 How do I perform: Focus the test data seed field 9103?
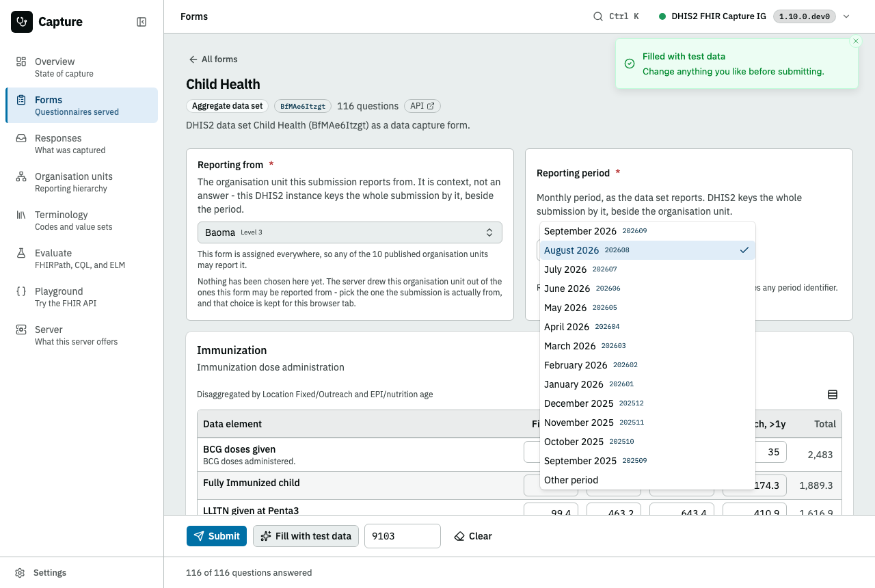403,536
